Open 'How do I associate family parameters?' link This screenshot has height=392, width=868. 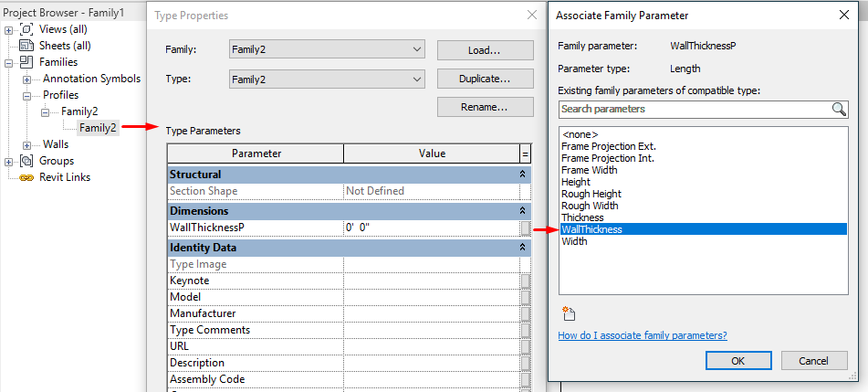pyautogui.click(x=643, y=335)
